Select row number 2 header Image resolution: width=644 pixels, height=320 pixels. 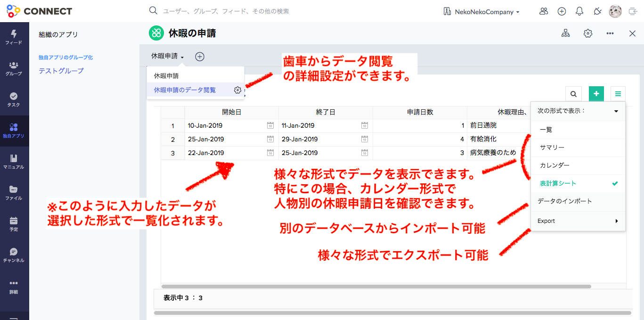point(173,139)
